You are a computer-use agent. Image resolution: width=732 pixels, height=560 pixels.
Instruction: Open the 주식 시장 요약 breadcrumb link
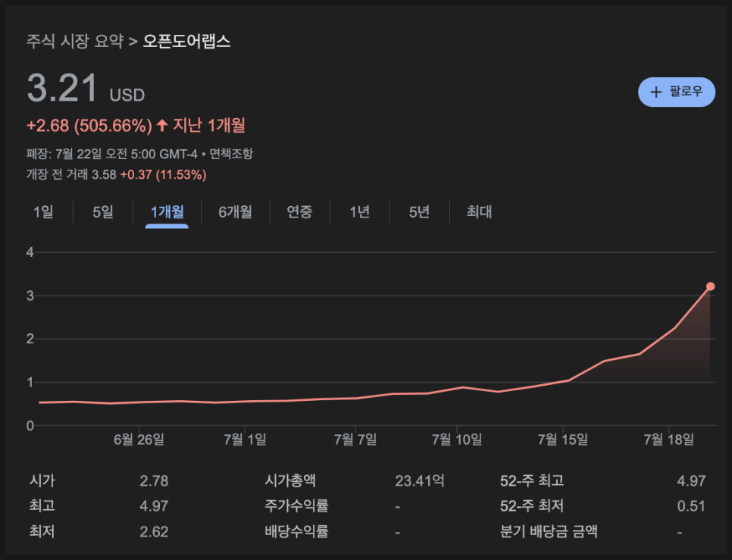(75, 42)
